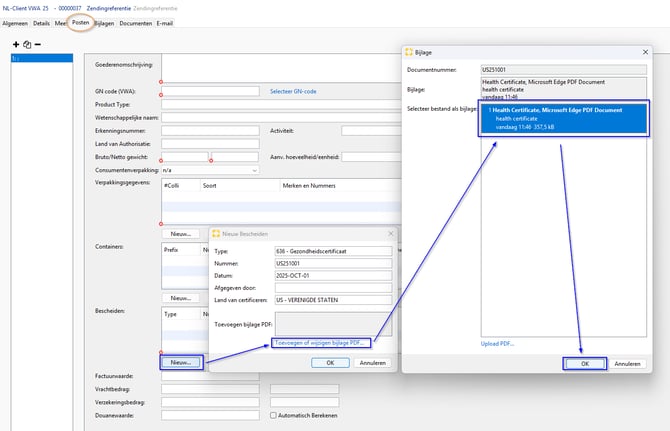Close the Nieuw Bescheiden dialog with X

pyautogui.click(x=390, y=232)
